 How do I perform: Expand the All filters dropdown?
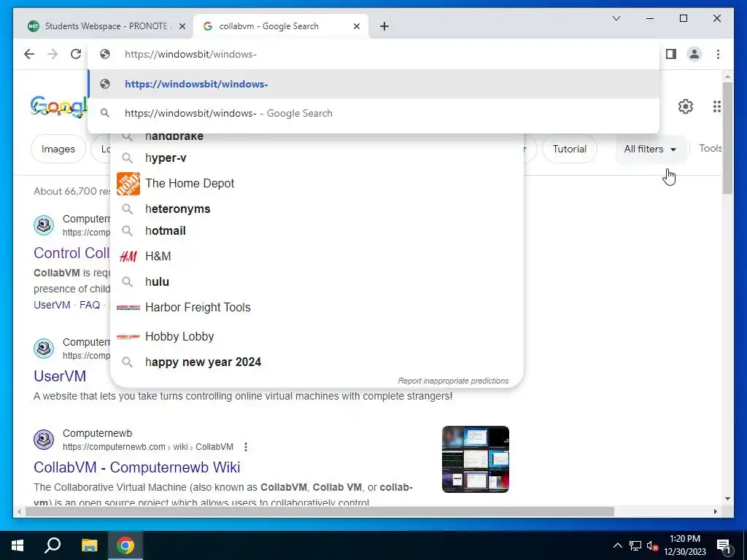coord(650,149)
